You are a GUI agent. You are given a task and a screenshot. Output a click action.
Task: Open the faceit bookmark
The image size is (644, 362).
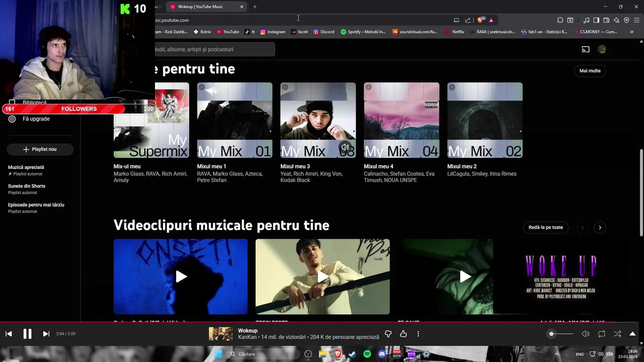(299, 32)
